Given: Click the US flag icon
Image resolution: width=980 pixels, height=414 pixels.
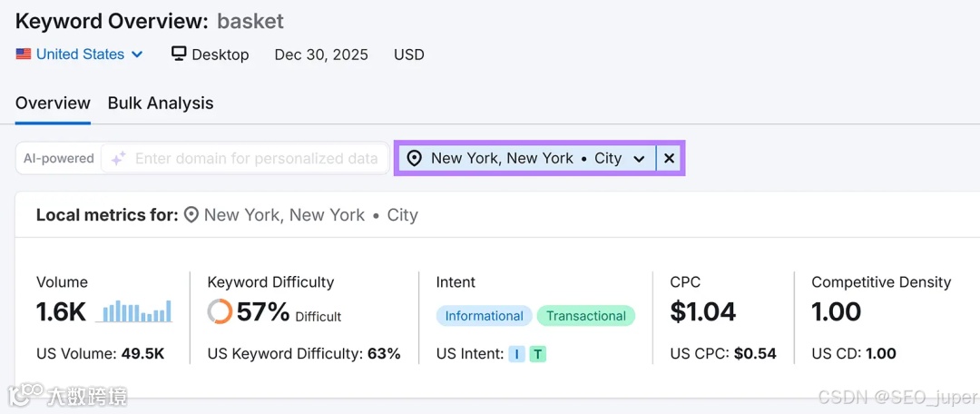Looking at the screenshot, I should coord(24,54).
